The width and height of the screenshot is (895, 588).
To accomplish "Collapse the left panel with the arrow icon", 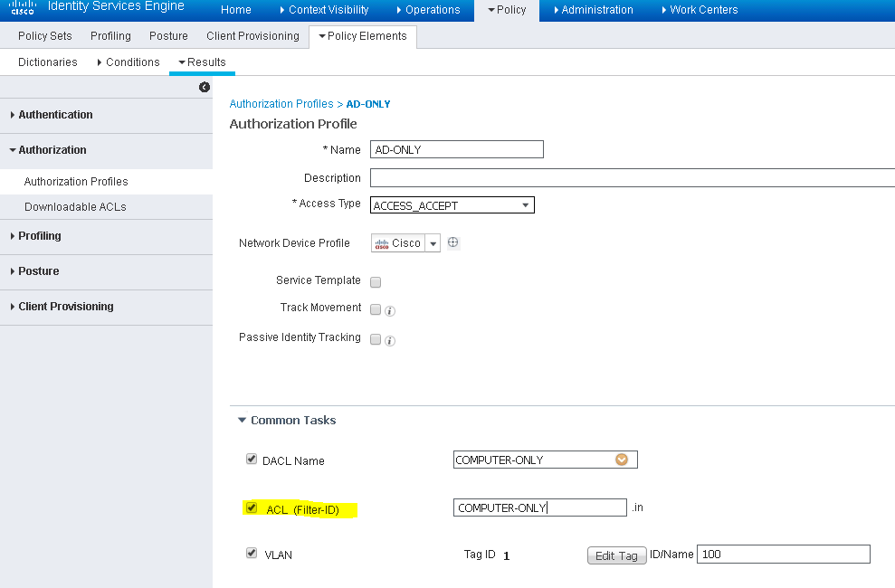I will [205, 87].
